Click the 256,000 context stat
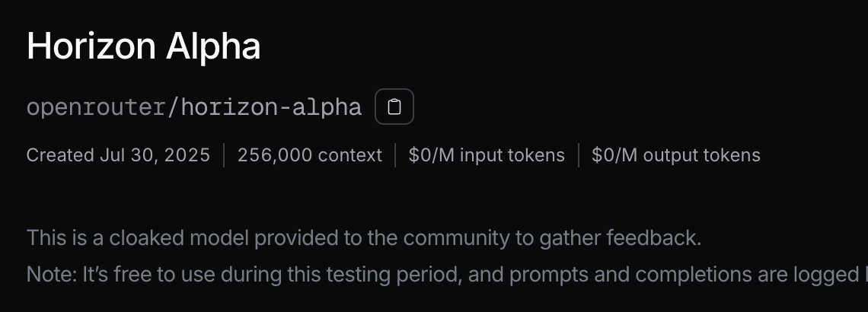 [309, 155]
